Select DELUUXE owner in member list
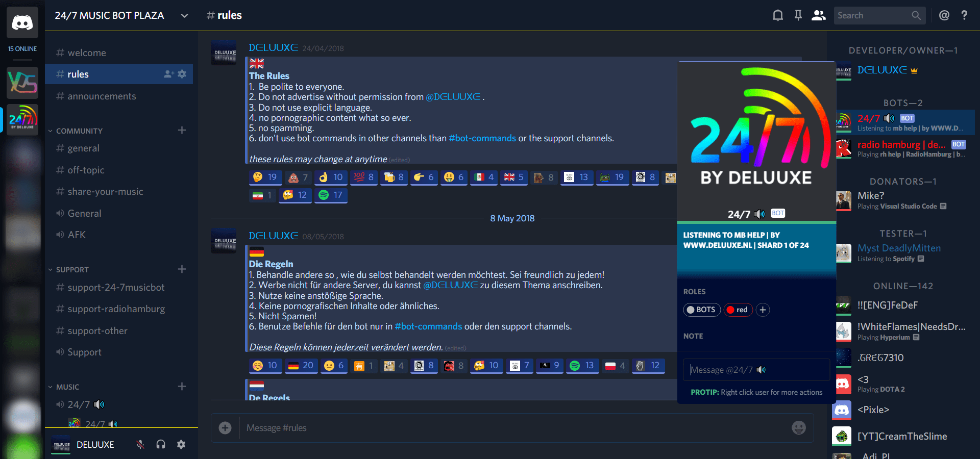Image resolution: width=980 pixels, height=459 pixels. (x=903, y=70)
